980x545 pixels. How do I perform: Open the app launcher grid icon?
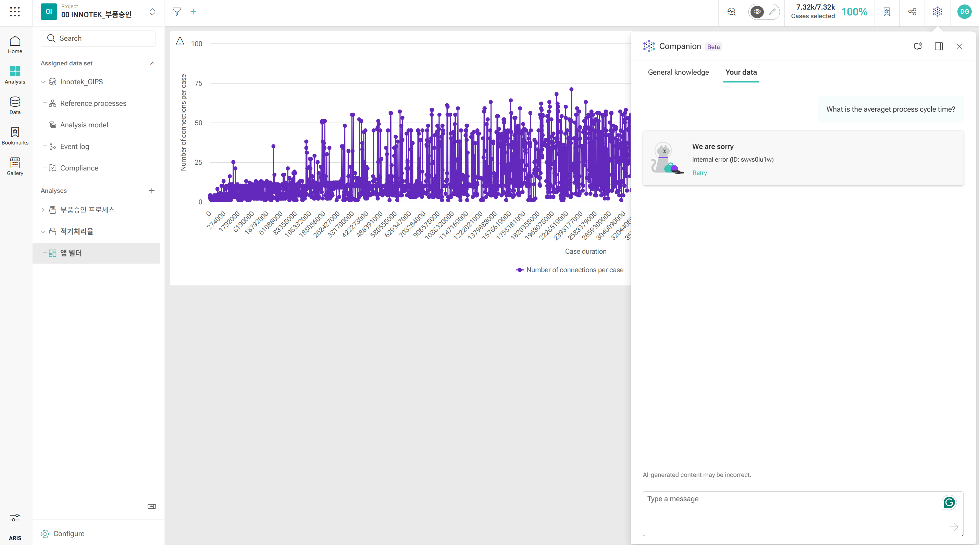click(x=15, y=12)
